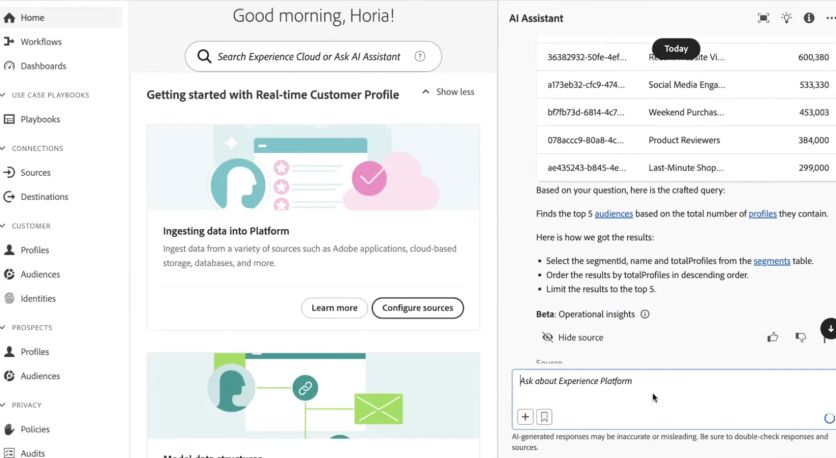Click the scroll to bottom arrow button

tap(829, 329)
